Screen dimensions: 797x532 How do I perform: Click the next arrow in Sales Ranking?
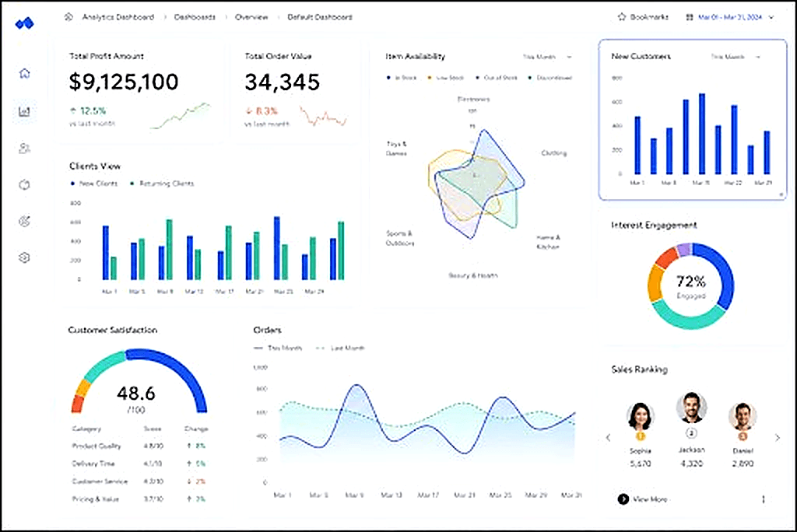tap(778, 437)
